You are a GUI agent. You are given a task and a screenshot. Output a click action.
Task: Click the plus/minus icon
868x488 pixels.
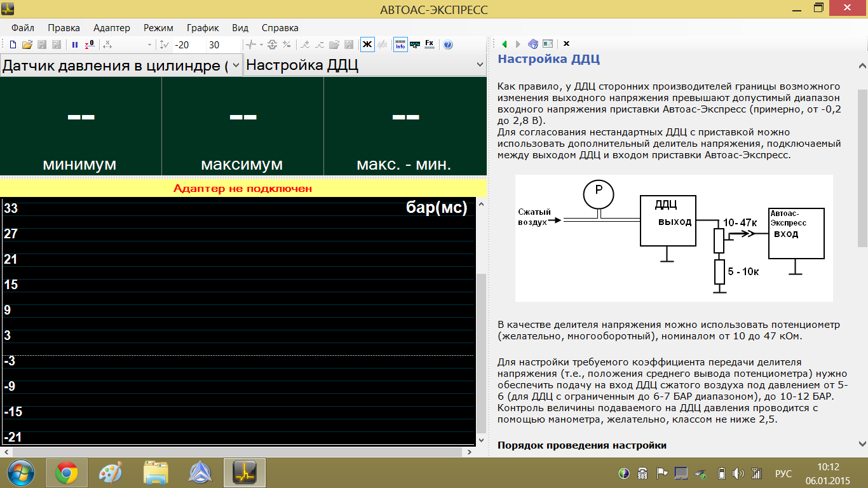click(287, 45)
